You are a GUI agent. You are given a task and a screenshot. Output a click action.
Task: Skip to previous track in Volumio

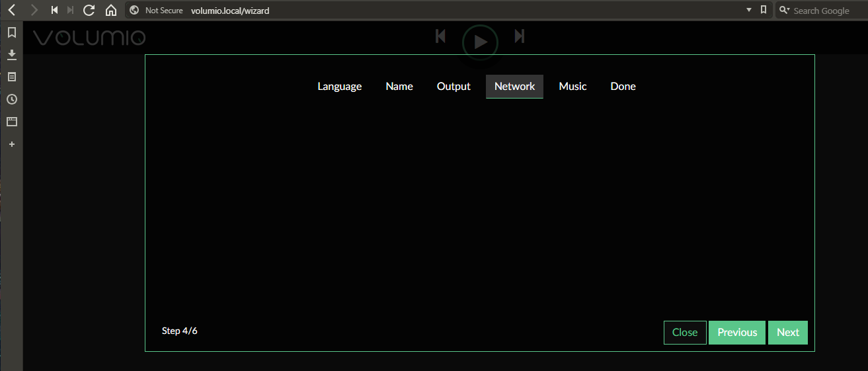click(x=441, y=36)
